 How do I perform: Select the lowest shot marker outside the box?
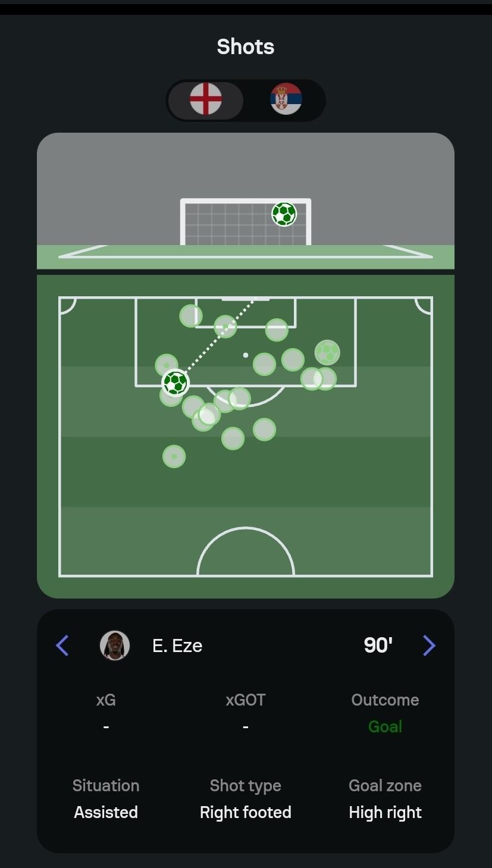click(x=174, y=456)
